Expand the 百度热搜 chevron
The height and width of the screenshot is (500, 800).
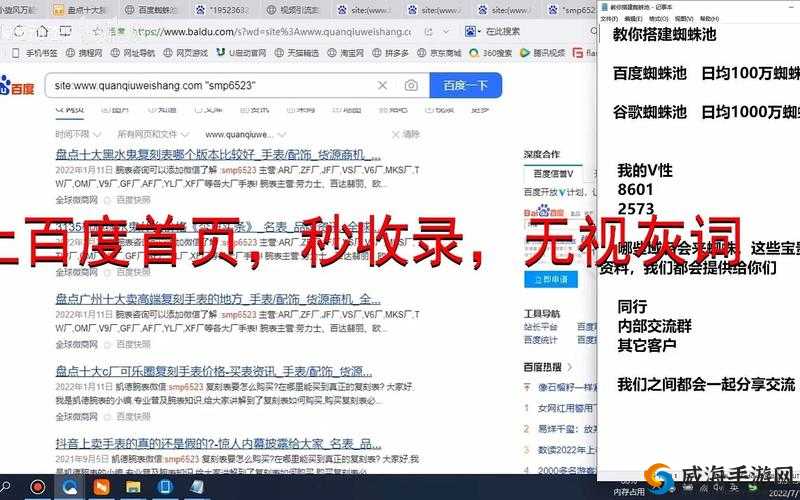(570, 367)
